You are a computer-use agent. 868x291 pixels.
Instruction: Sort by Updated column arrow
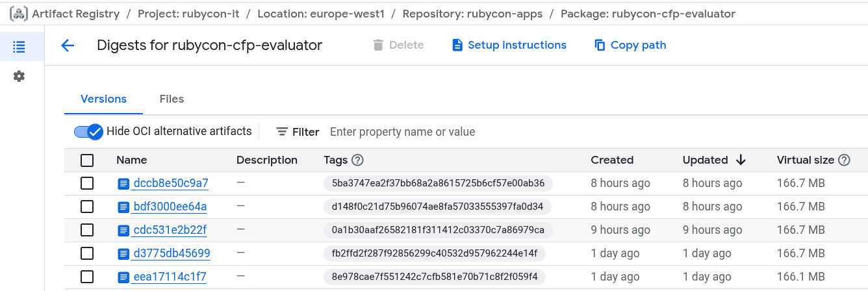pos(741,160)
